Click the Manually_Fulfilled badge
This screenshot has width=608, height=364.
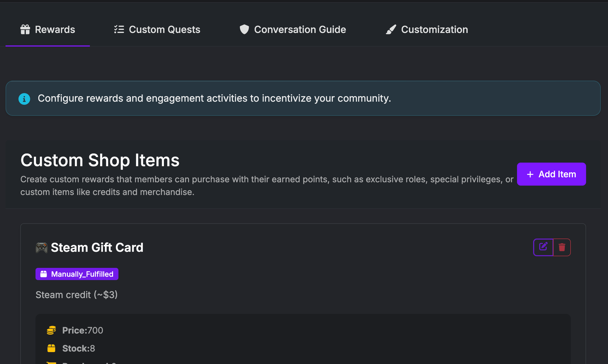point(77,274)
